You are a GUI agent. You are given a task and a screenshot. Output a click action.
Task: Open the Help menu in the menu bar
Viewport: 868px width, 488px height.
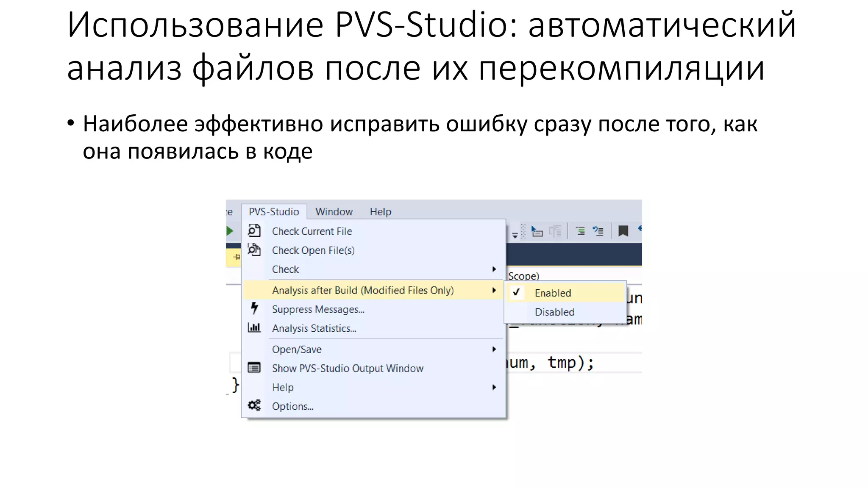tap(381, 211)
